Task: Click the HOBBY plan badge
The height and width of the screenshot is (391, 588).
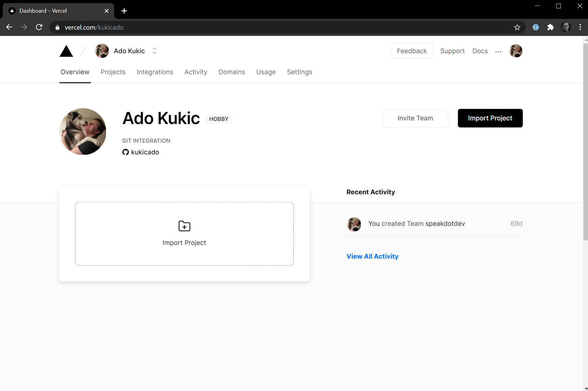Action: click(x=219, y=119)
